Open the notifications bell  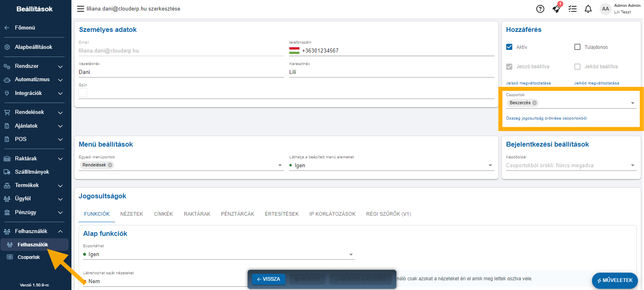pyautogui.click(x=588, y=9)
